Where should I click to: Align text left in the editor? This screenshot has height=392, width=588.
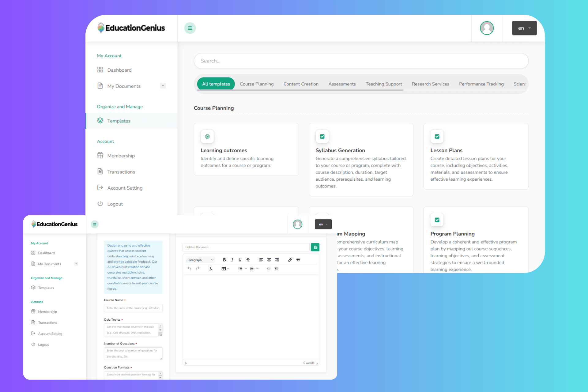click(261, 260)
